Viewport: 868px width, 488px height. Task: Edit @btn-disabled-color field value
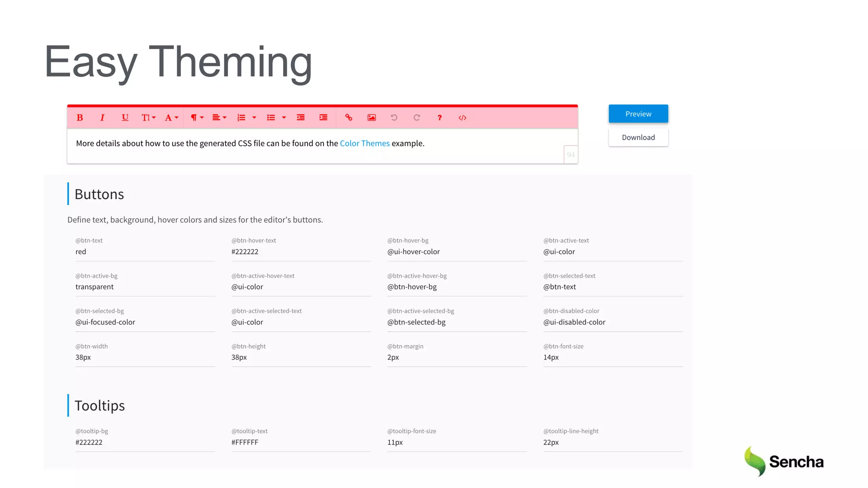613,322
